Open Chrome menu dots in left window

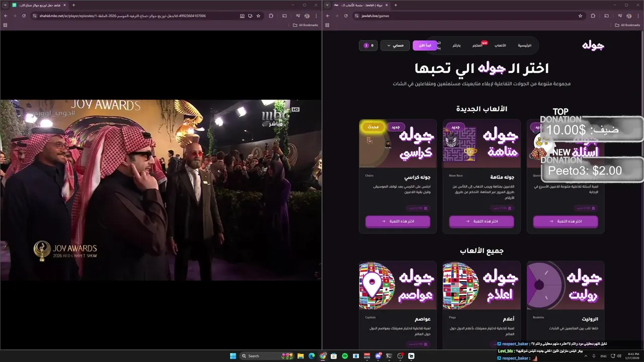pos(316,16)
